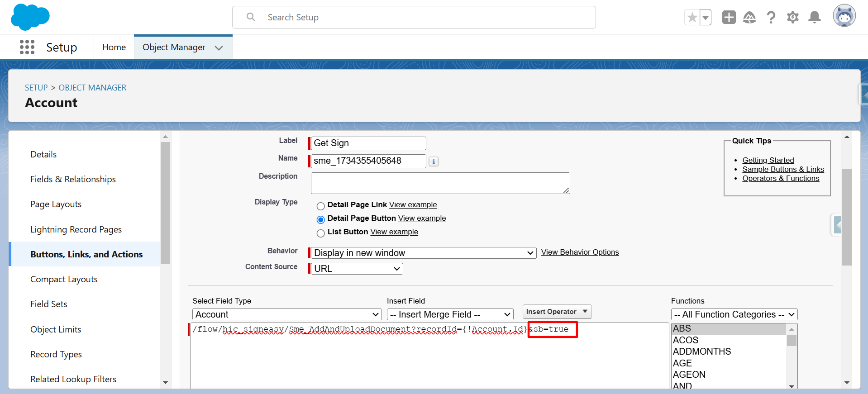Follow the SETUP breadcrumb link
868x394 pixels.
click(x=36, y=87)
